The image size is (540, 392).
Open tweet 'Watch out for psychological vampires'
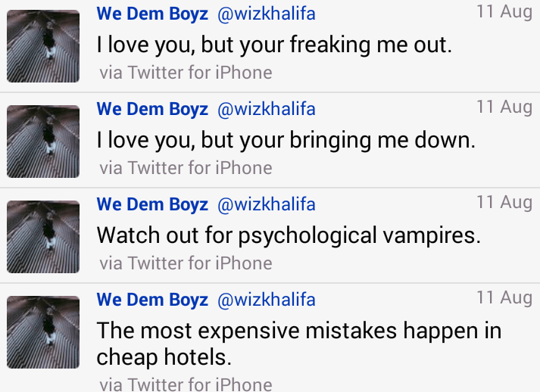pos(289,236)
